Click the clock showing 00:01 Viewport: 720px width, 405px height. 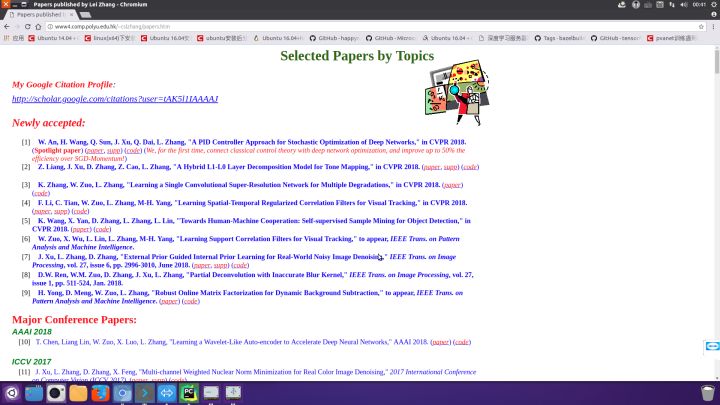[x=699, y=5]
